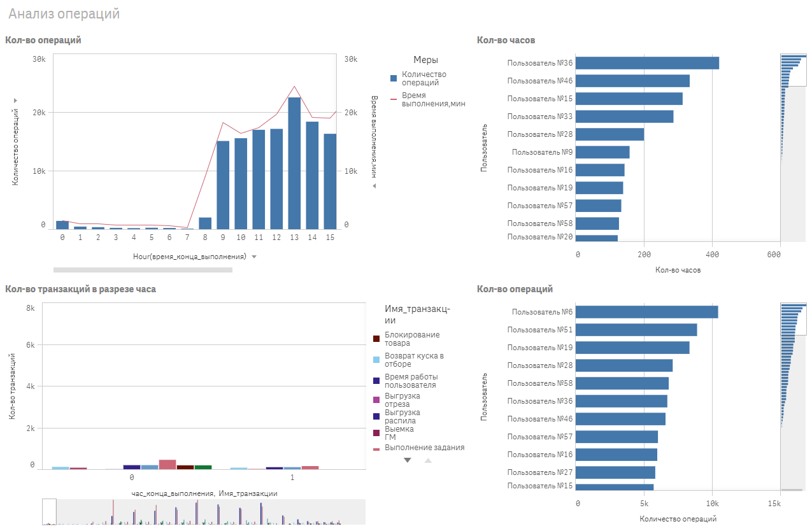Select the Время выполнения,мин legend line
Screen dimensions: 812x531
pos(394,100)
